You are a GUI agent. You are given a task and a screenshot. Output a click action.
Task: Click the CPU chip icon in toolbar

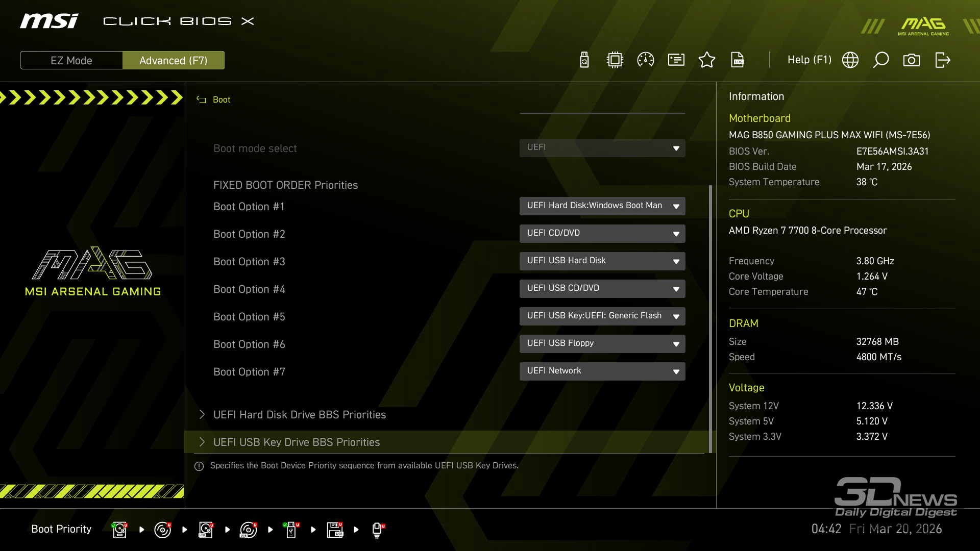point(615,60)
